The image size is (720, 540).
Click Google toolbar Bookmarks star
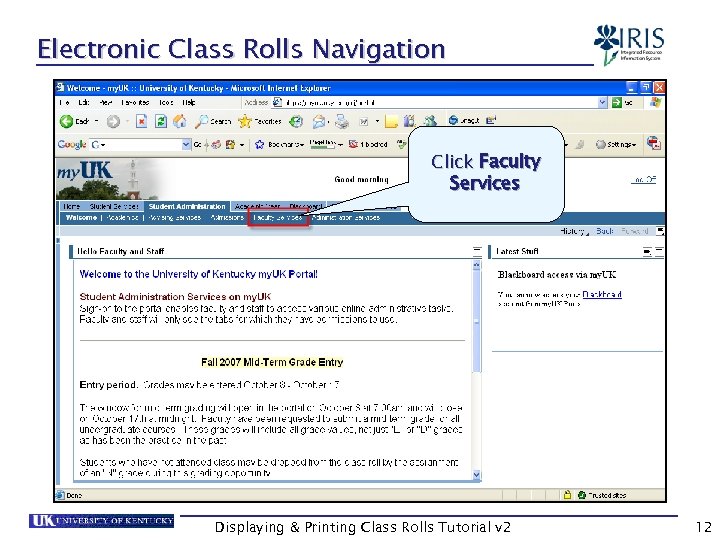(x=259, y=144)
